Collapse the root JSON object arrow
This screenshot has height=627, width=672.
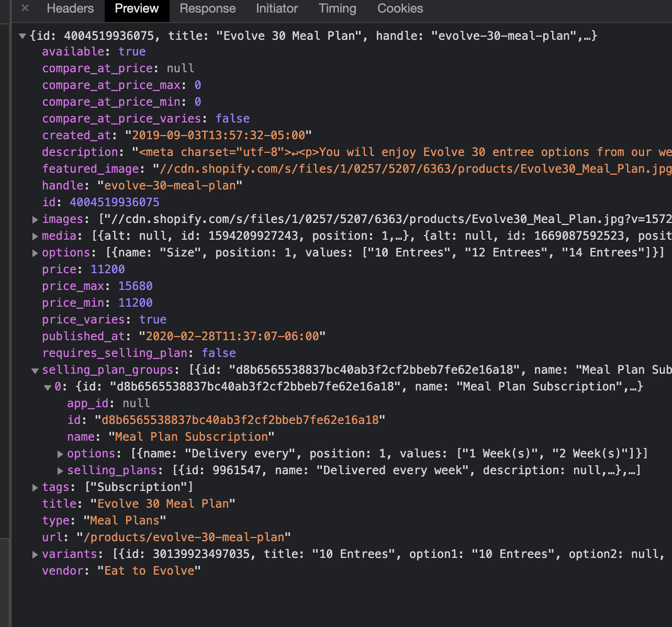coord(23,36)
